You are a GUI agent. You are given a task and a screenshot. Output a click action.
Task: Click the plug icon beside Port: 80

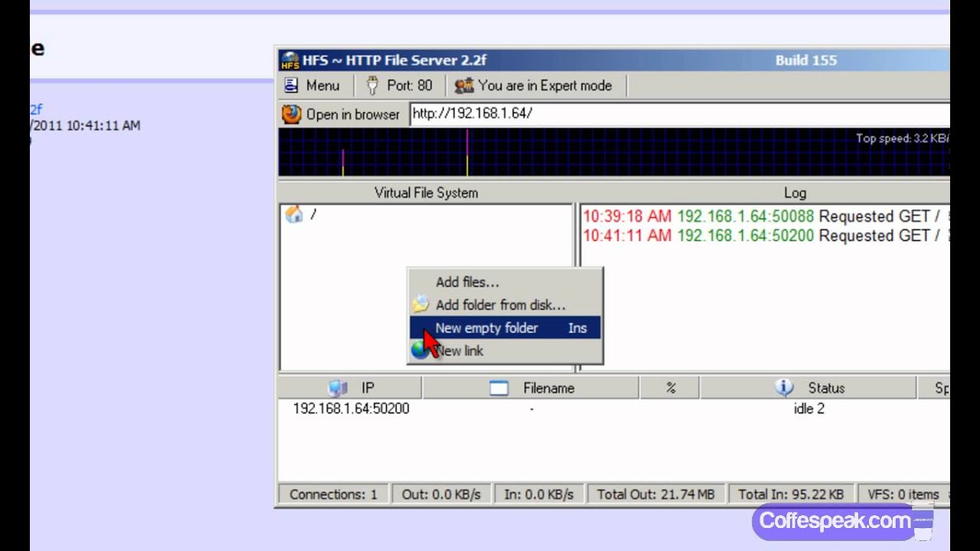coord(373,86)
